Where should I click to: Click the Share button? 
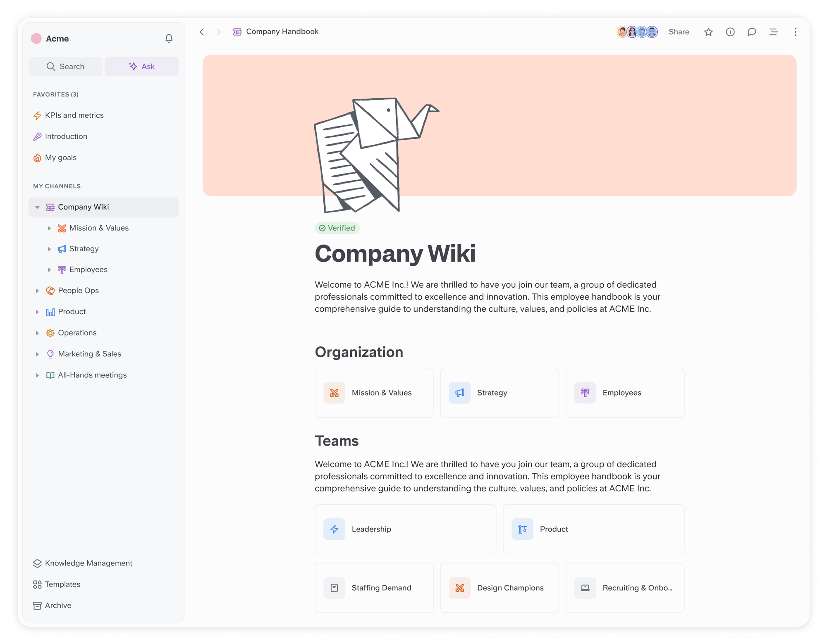(x=678, y=32)
